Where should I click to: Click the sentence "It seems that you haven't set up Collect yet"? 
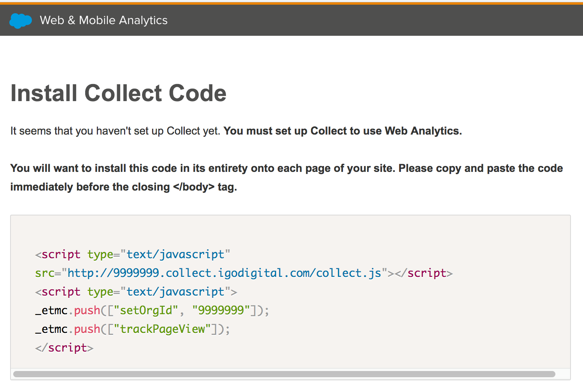coord(115,131)
